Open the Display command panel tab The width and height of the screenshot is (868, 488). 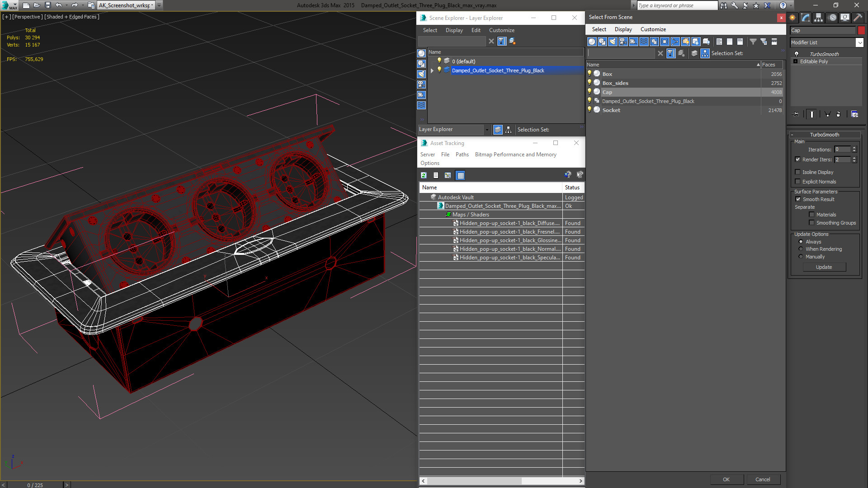click(x=844, y=18)
